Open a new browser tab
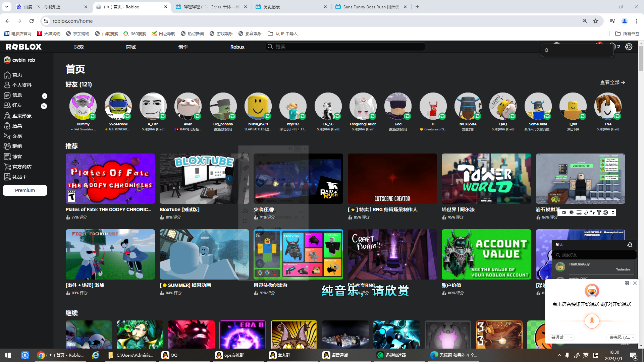The width and height of the screenshot is (644, 362). (x=417, y=7)
